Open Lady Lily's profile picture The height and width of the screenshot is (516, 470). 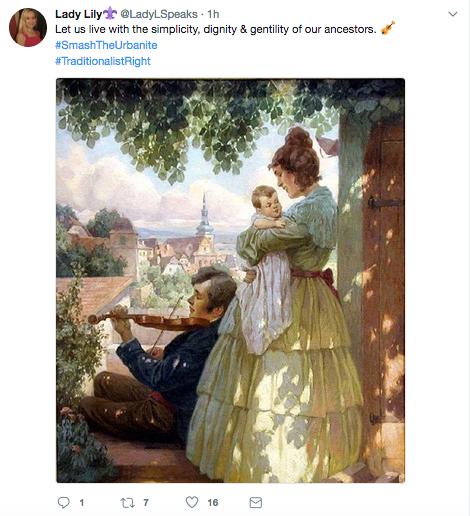[x=28, y=27]
